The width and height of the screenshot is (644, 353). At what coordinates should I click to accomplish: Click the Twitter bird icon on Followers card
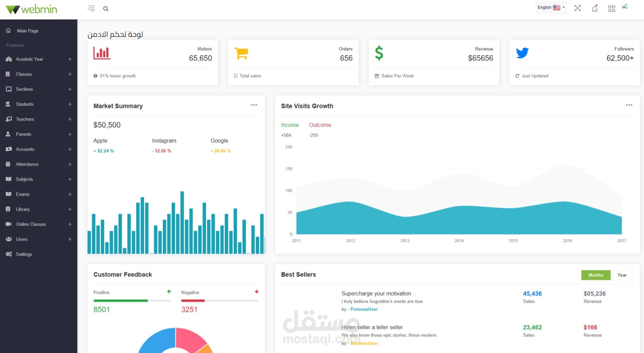[x=522, y=53]
